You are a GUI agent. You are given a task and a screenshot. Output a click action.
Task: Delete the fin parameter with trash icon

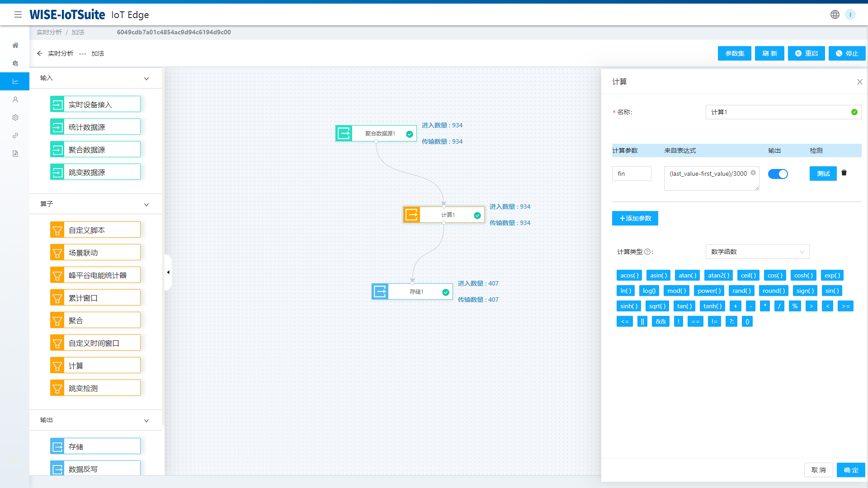844,173
